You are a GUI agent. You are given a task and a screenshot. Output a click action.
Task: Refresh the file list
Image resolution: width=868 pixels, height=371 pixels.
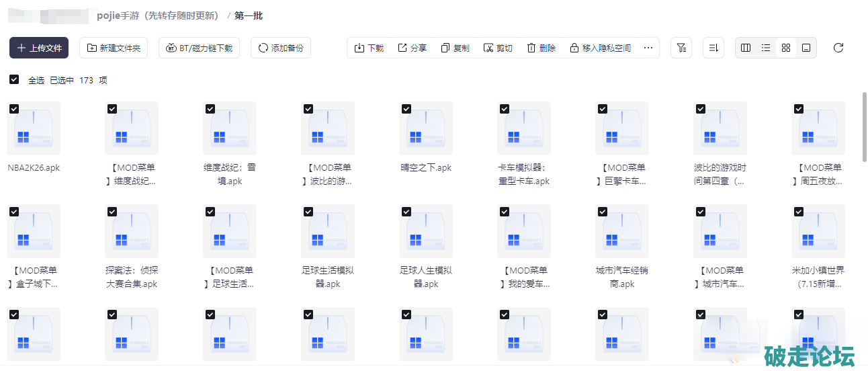[x=838, y=48]
